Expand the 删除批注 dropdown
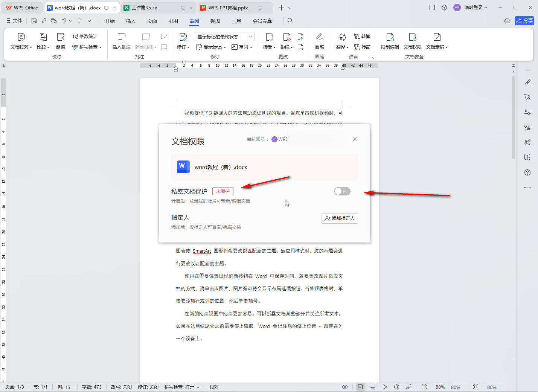This screenshot has height=392, width=538. pyautogui.click(x=155, y=47)
